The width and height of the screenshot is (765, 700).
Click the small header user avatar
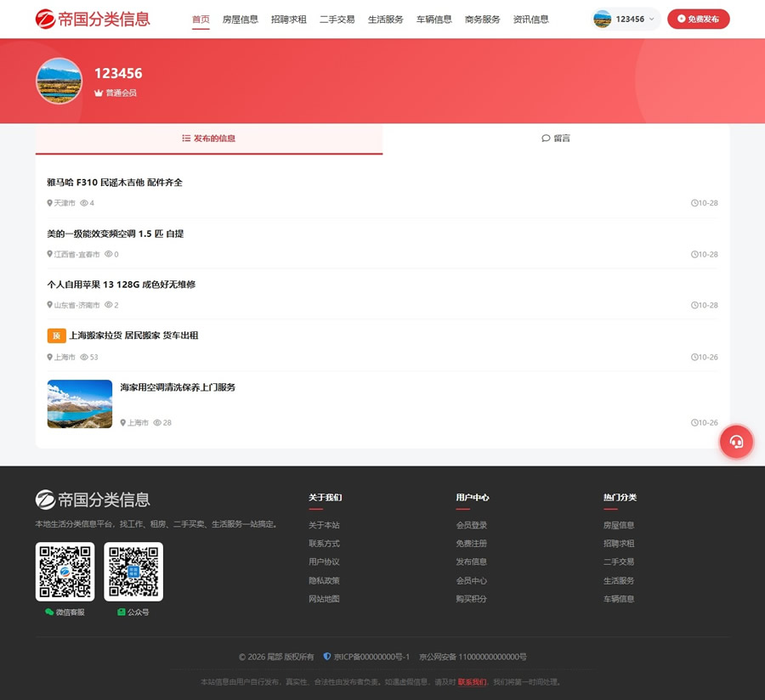602,19
